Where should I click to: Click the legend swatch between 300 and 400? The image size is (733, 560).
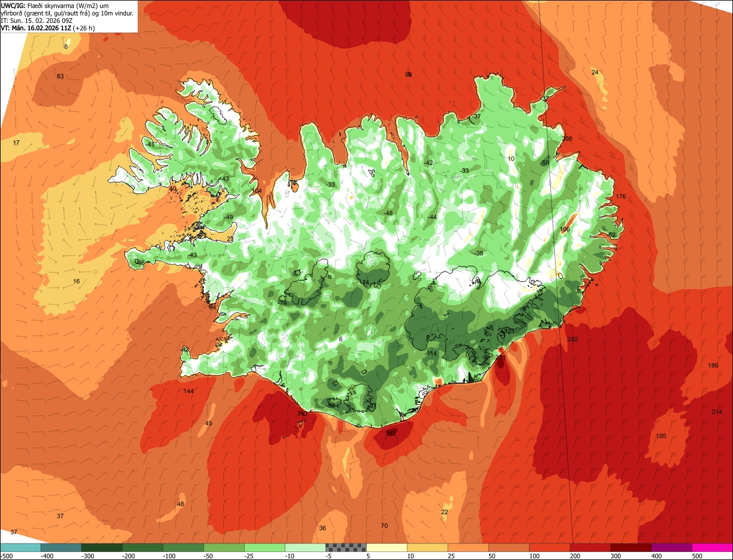pyautogui.click(x=630, y=547)
